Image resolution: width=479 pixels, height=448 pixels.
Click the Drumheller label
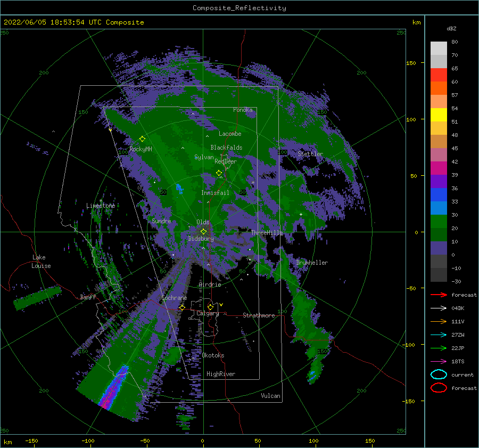click(312, 263)
